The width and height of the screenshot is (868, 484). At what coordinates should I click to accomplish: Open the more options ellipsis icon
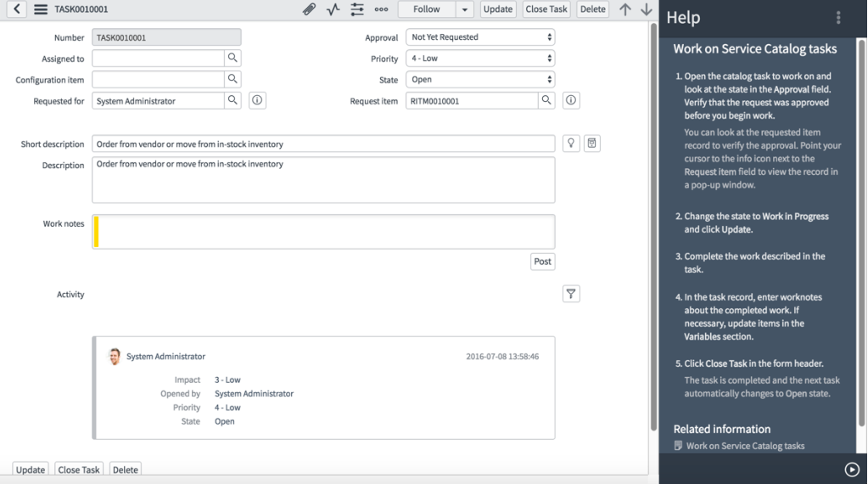(x=381, y=9)
